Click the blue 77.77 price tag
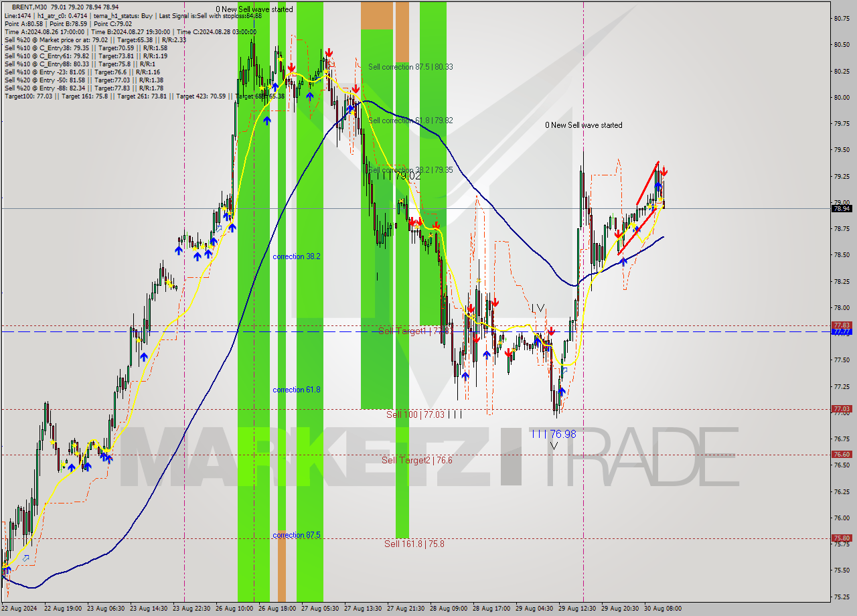This screenshot has height=616, width=857. coord(842,331)
